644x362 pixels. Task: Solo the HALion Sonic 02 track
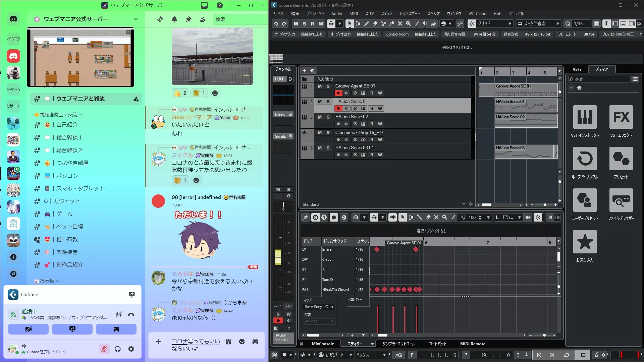(328, 117)
